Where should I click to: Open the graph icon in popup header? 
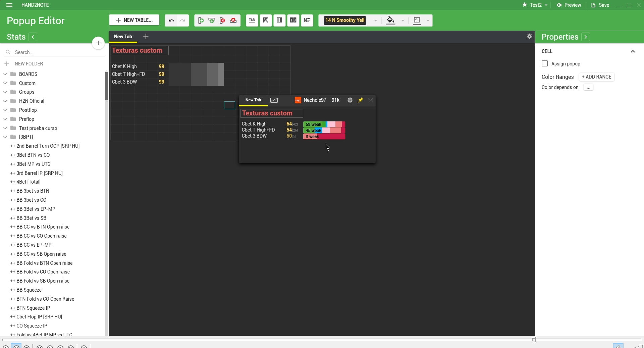pos(274,100)
